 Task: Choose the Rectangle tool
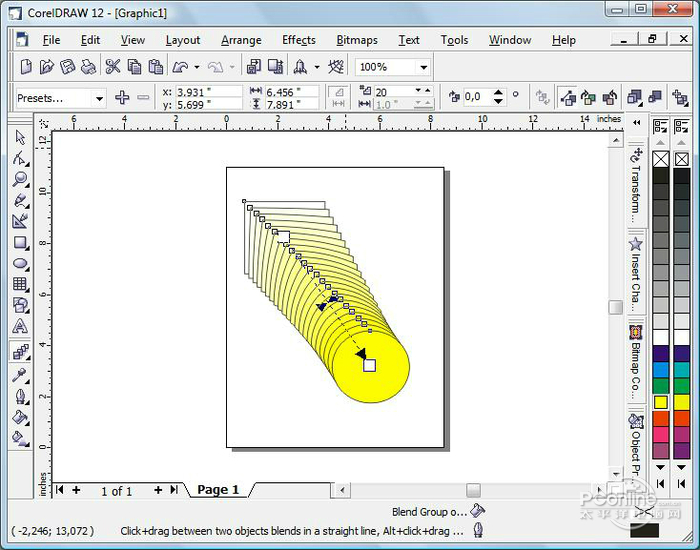point(20,242)
